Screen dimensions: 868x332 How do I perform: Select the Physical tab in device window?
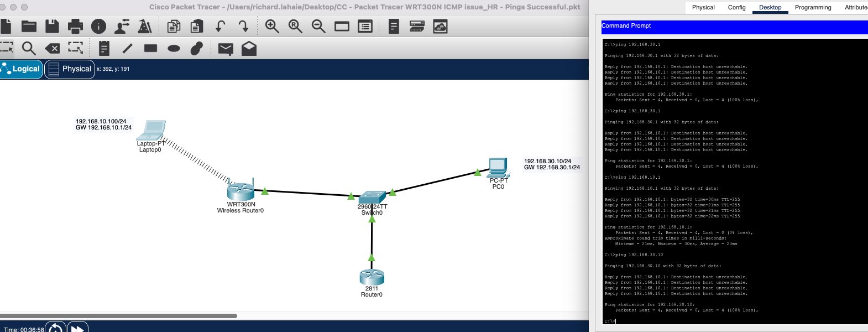click(703, 7)
